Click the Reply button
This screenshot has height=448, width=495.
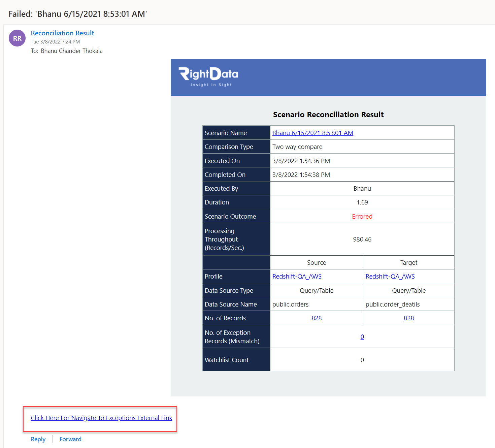[38, 439]
